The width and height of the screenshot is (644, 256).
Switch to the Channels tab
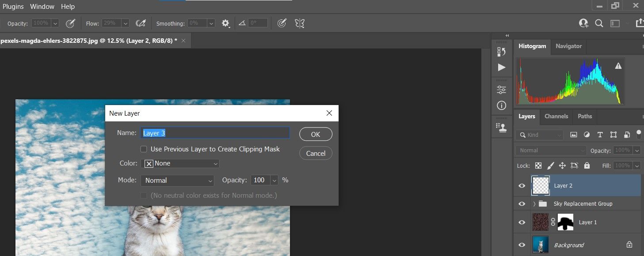(x=556, y=116)
